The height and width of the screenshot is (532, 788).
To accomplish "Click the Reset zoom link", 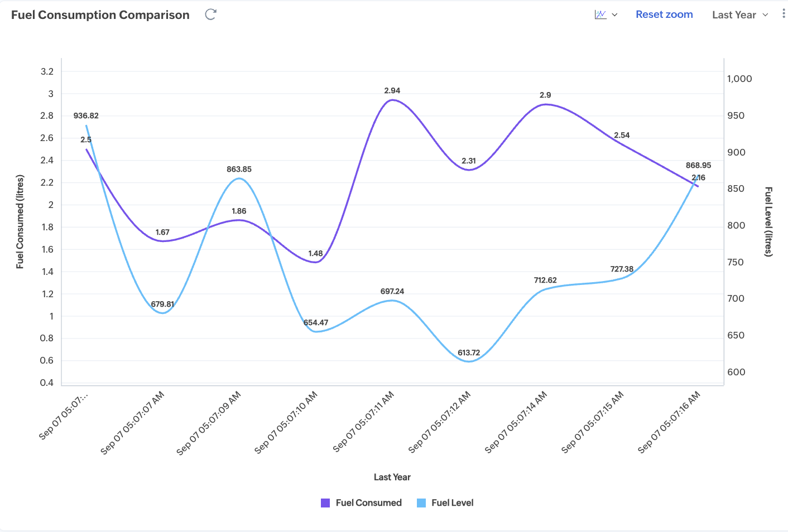I will (664, 14).
